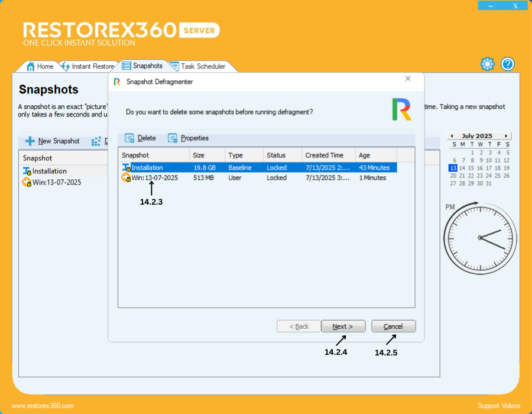The height and width of the screenshot is (414, 532).
Task: Sort by the Status column header
Action: coord(283,155)
